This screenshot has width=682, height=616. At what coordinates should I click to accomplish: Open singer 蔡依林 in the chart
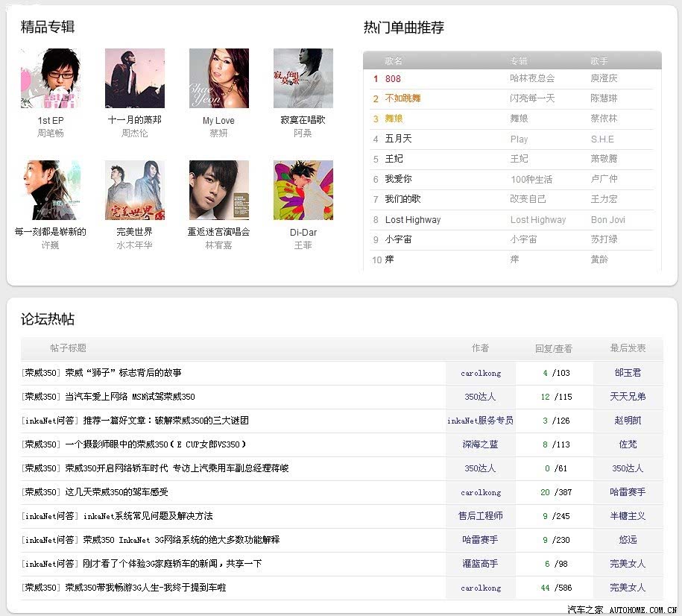[x=604, y=119]
